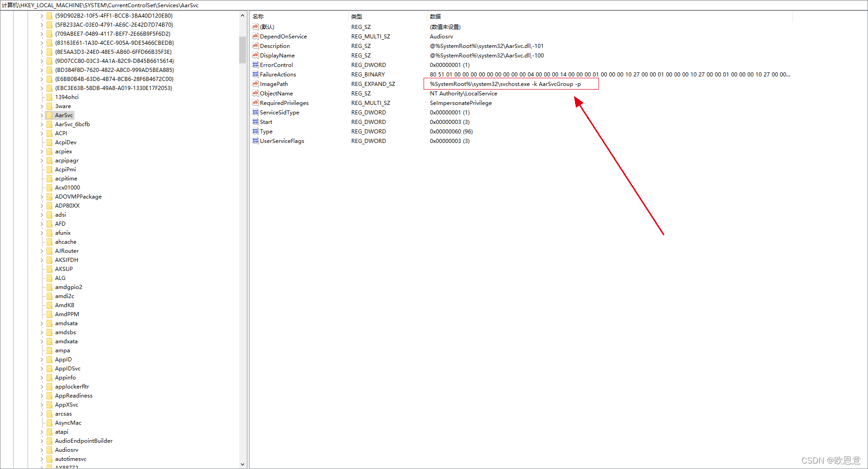Click the ErrorControl DWORD value icon
The height and width of the screenshot is (469, 868).
click(x=255, y=65)
